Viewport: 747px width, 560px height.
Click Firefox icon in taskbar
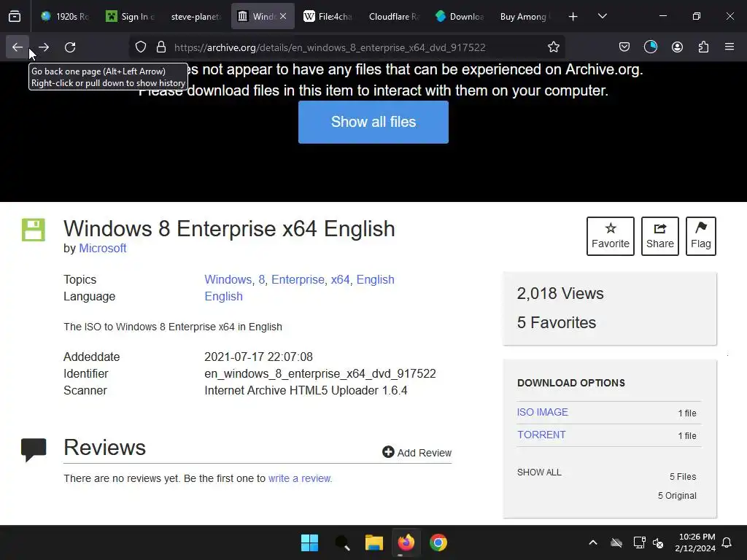pyautogui.click(x=406, y=542)
